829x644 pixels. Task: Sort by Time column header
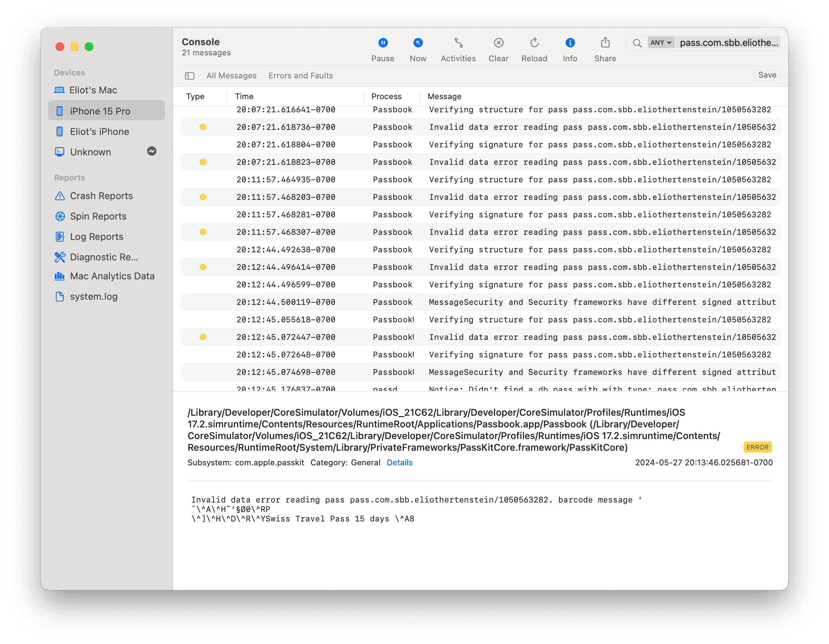pyautogui.click(x=244, y=96)
